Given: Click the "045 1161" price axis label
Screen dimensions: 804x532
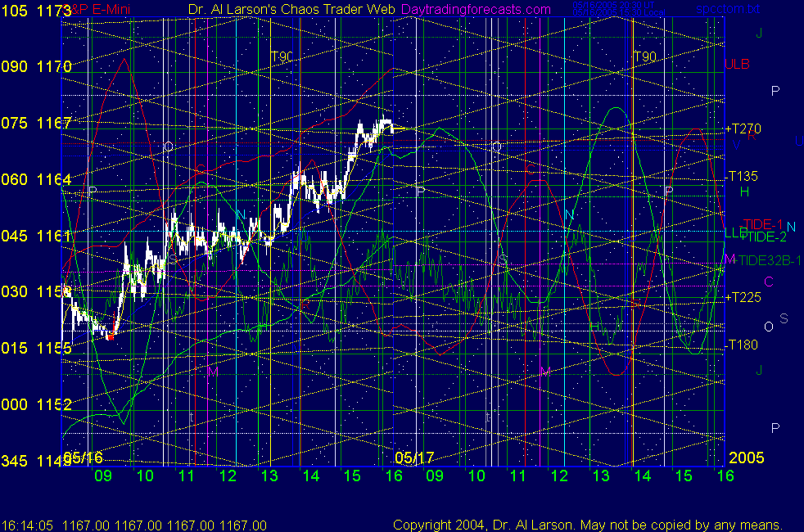Looking at the screenshot, I should pyautogui.click(x=36, y=236).
